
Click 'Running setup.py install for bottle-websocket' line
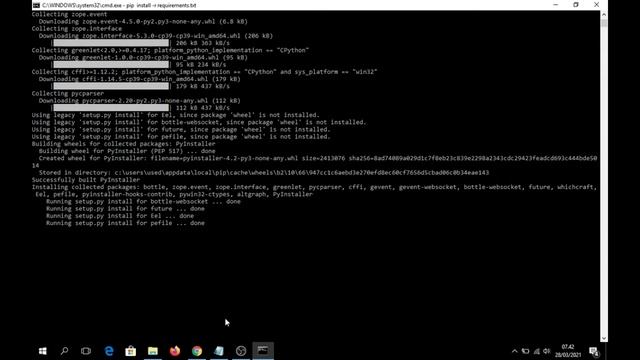pos(143,202)
